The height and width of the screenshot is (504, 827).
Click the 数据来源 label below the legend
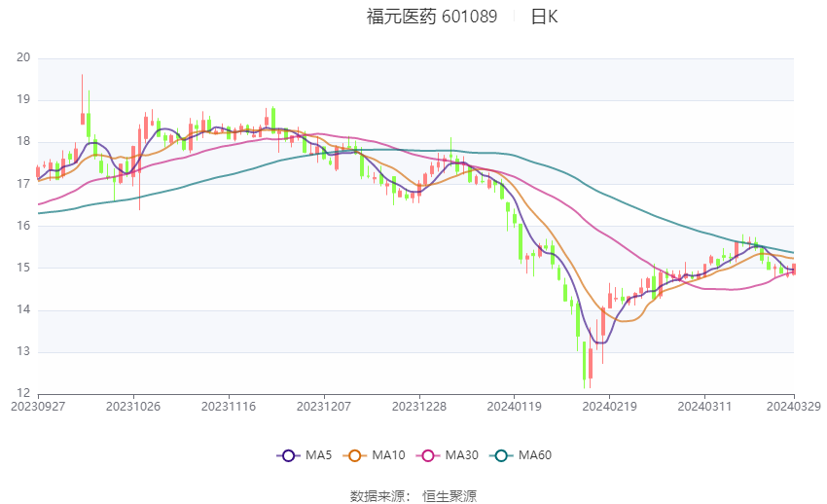tap(378, 496)
